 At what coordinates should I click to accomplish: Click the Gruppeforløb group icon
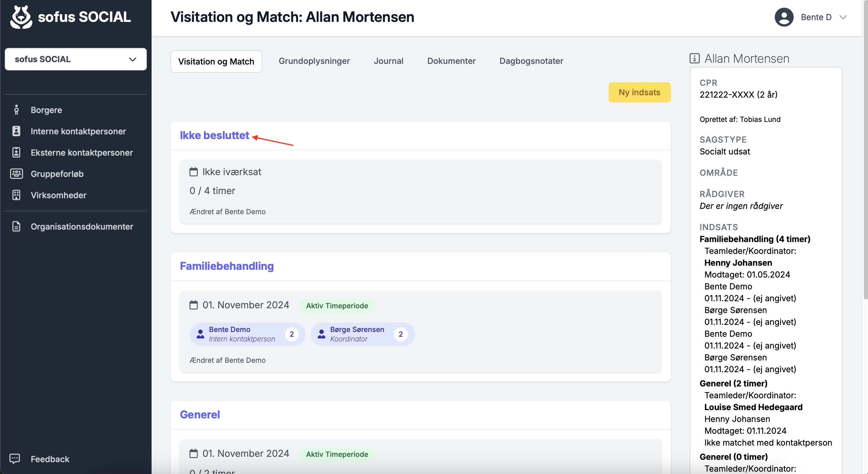pos(16,173)
